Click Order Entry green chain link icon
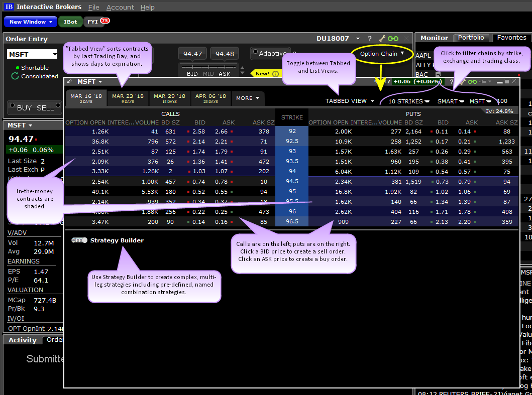The height and width of the screenshot is (395, 532). pos(393,39)
